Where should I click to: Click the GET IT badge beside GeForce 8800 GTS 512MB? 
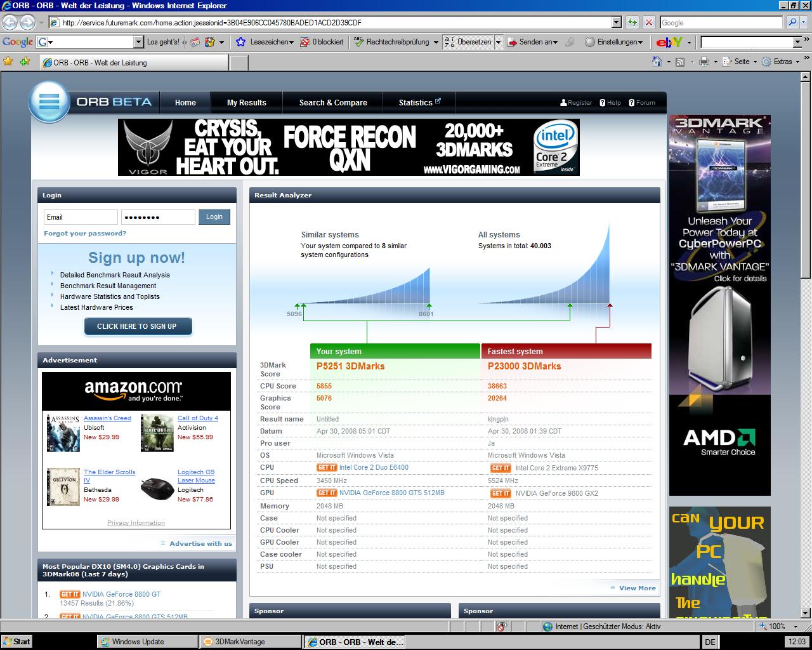coord(327,493)
